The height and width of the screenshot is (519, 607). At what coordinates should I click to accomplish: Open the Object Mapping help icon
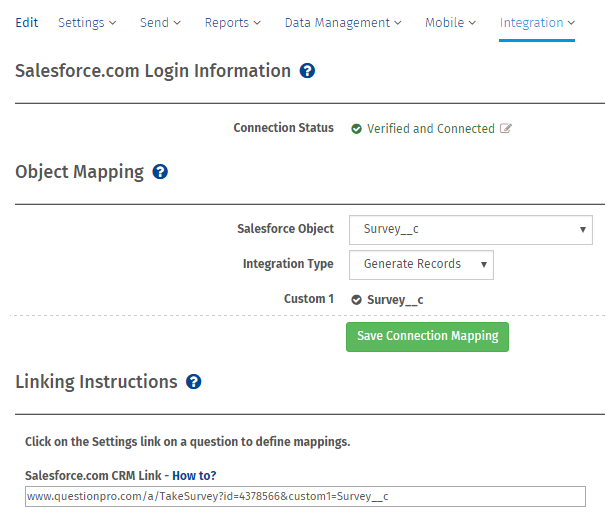pos(160,172)
